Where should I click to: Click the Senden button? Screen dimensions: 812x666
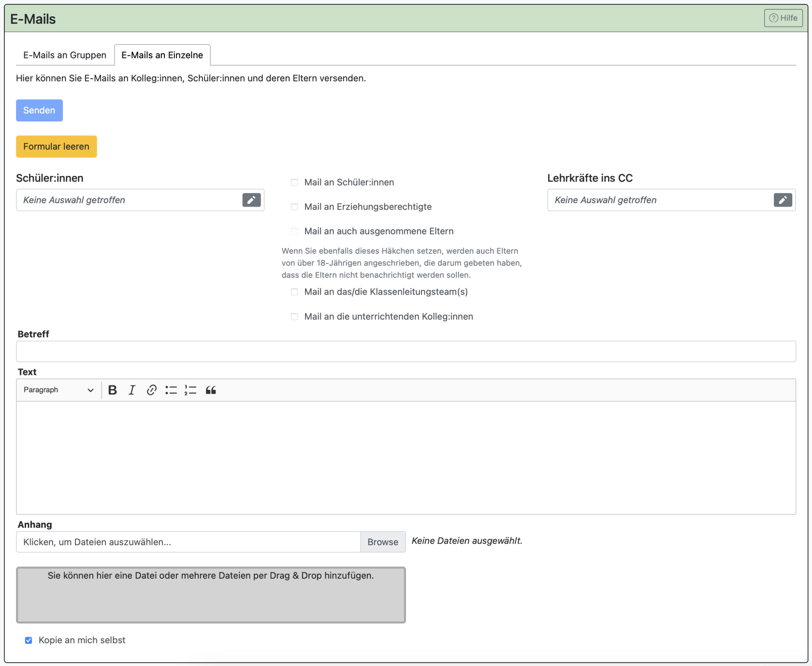tap(39, 110)
